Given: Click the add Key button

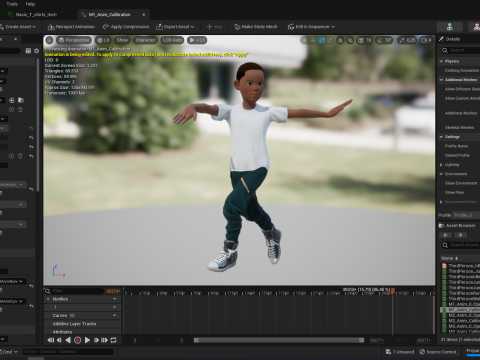Looking at the screenshot, I should 214,27.
